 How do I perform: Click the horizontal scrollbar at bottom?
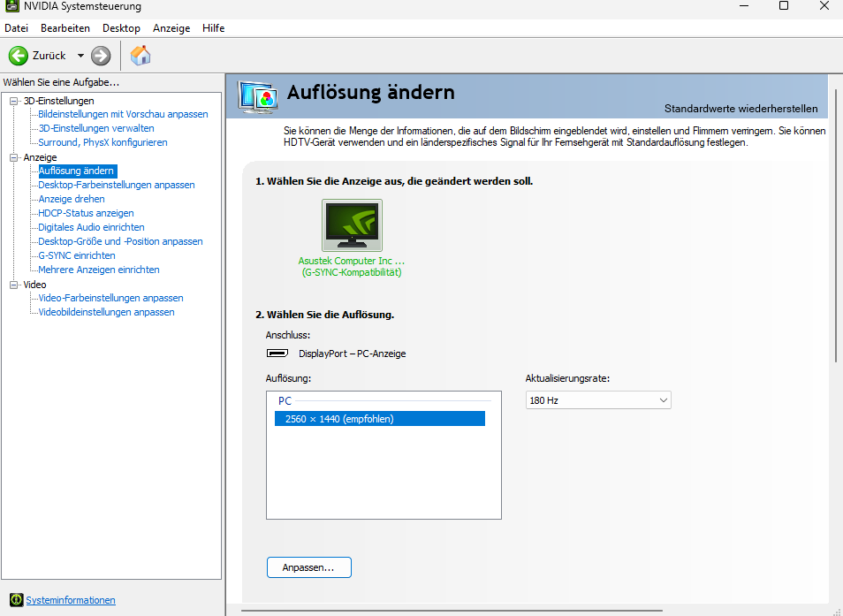click(x=452, y=611)
